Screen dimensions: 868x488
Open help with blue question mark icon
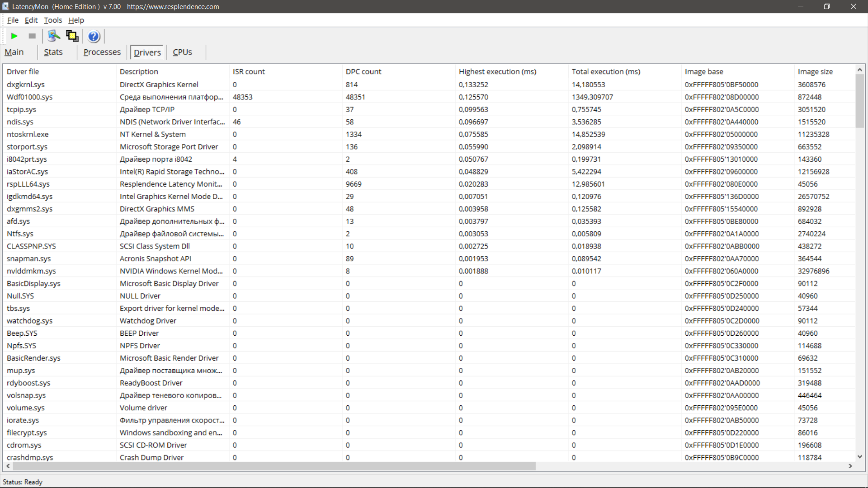tap(94, 36)
